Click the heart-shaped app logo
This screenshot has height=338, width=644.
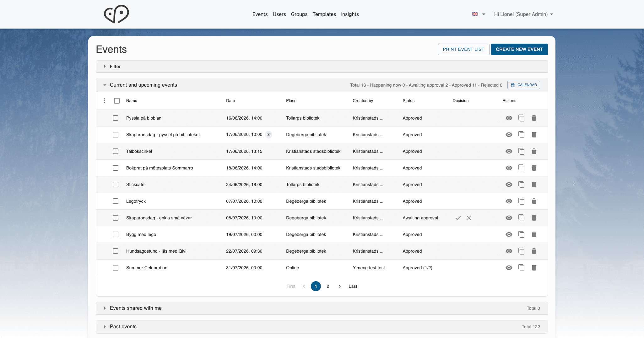click(x=116, y=14)
